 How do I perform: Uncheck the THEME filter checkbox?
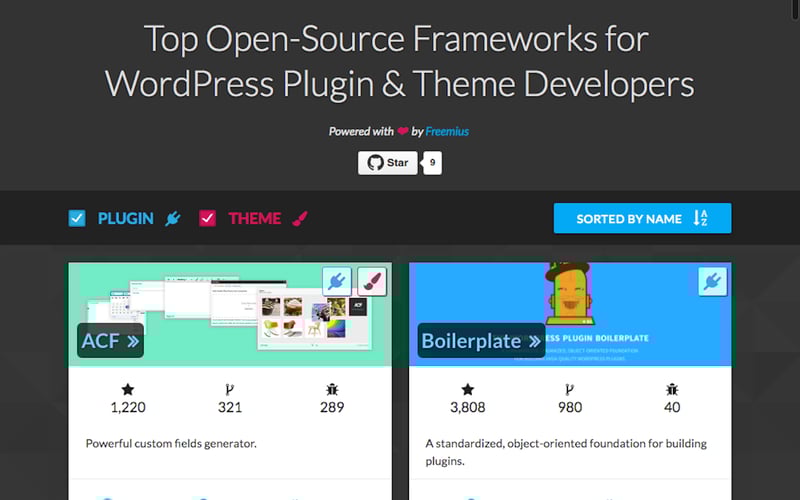207,218
